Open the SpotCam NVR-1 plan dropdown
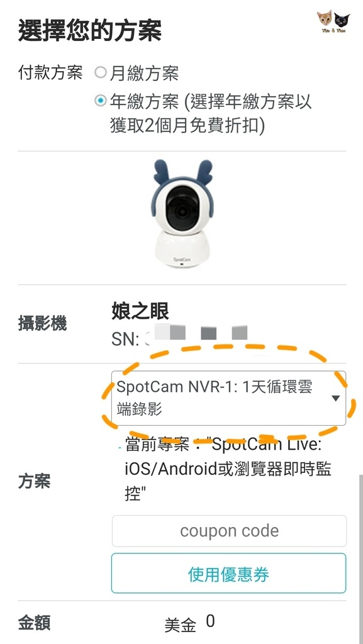This screenshot has width=363, height=644. 228,398
